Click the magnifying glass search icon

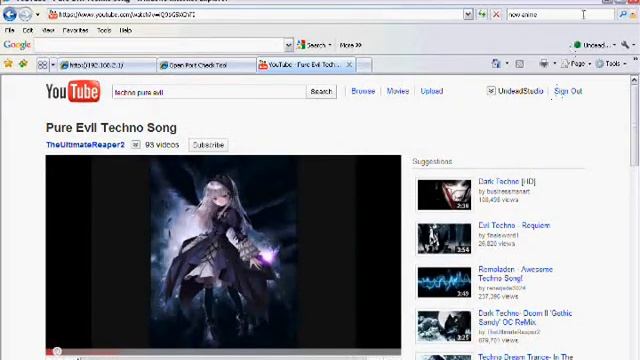[x=623, y=15]
